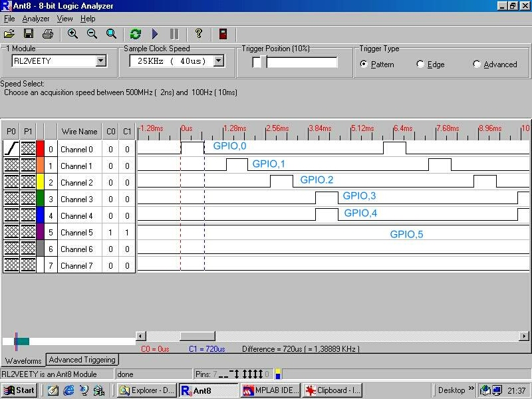Click the Open file toolbar icon

tap(9, 33)
